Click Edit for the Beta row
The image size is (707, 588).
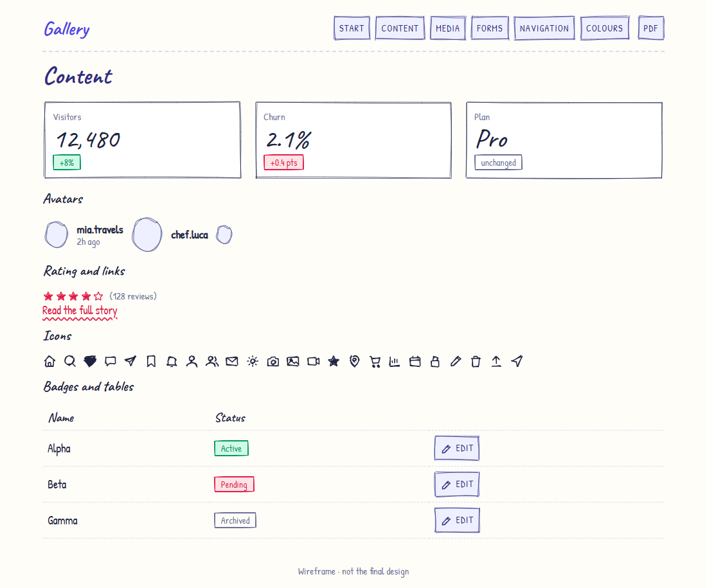pos(457,485)
